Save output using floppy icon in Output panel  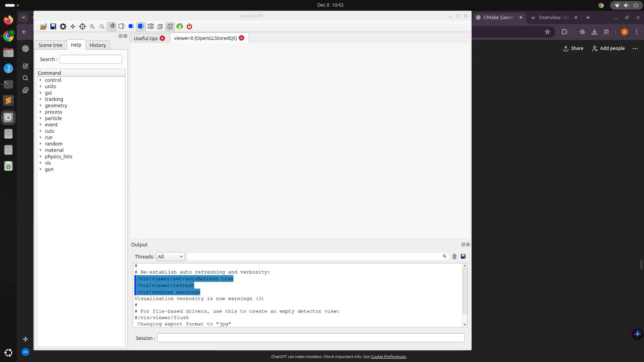point(463,257)
